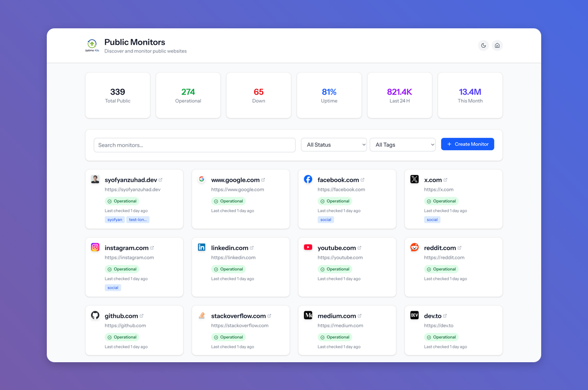
Task: Click the YouTube logo icon
Action: click(x=308, y=247)
